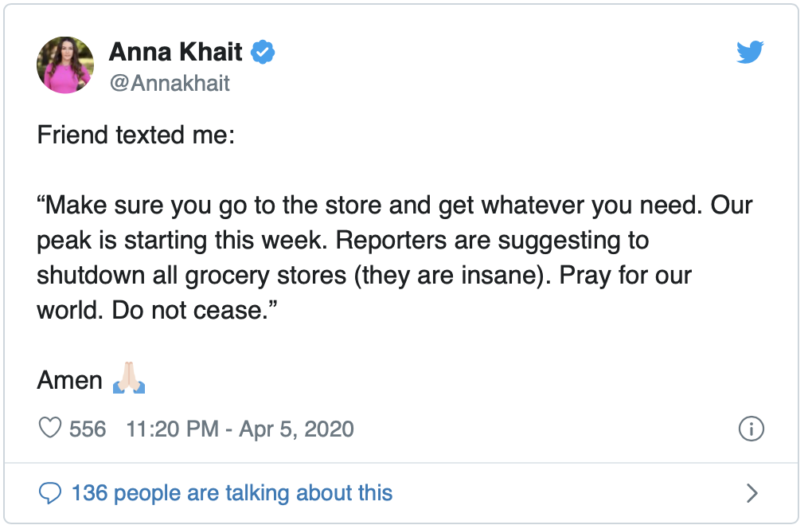Click the @Annakhait handle
Image resolution: width=812 pixels, height=529 pixels.
pos(170,83)
